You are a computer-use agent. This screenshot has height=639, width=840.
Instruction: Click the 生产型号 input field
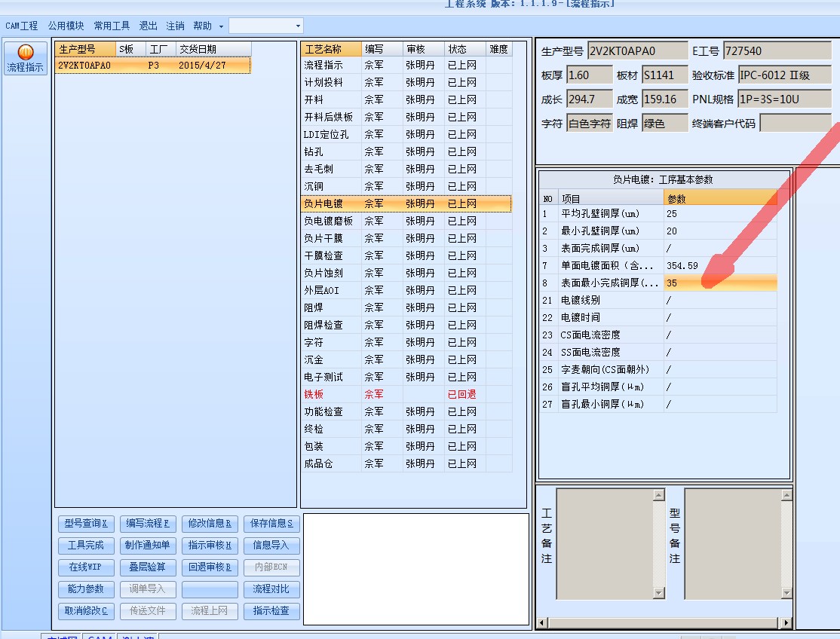(637, 50)
